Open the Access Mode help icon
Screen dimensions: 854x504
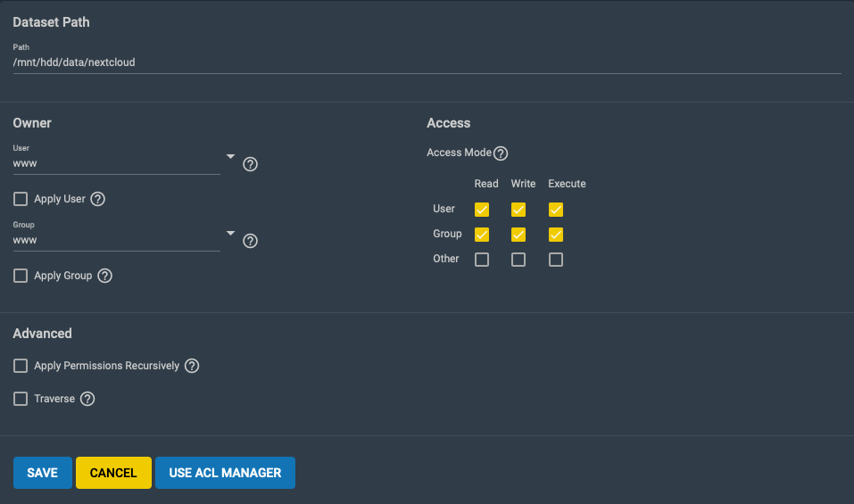click(x=501, y=153)
